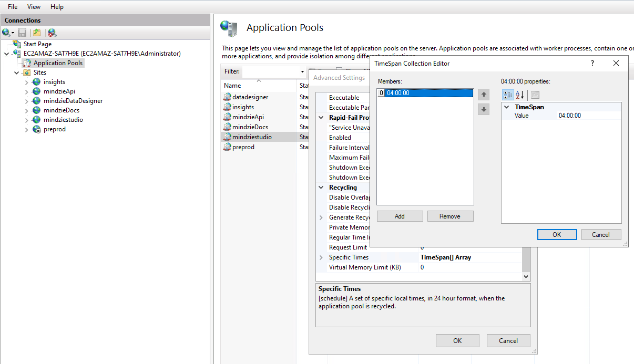Collapse the Recycling section in Advanced Settings
The width and height of the screenshot is (634, 364).
point(321,188)
